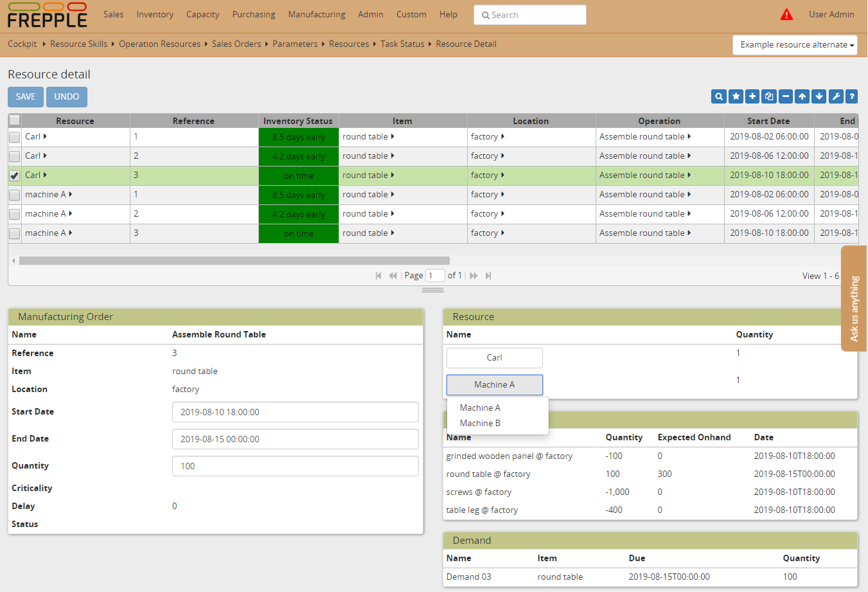The width and height of the screenshot is (868, 592).
Task: Uncheck the selected Carl reference 3 row
Action: tap(14, 175)
